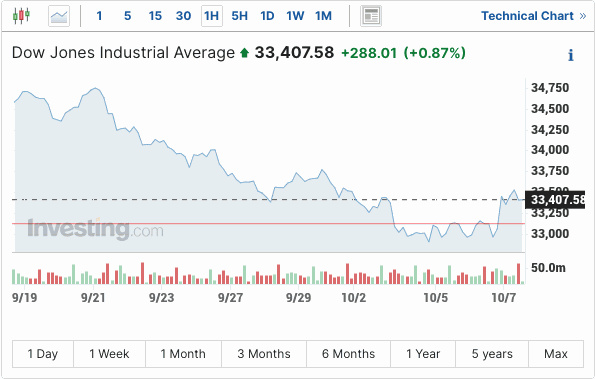Switch to candlestick chart type

(21, 16)
